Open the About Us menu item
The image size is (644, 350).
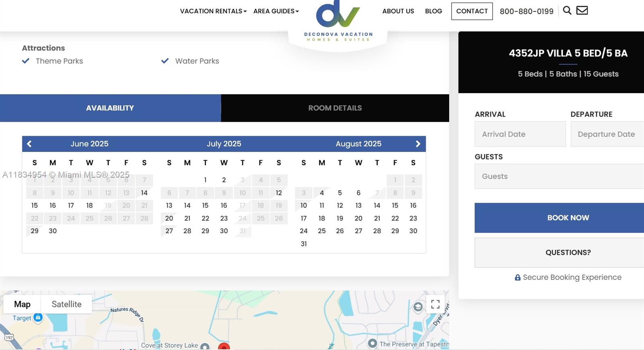[x=398, y=11]
